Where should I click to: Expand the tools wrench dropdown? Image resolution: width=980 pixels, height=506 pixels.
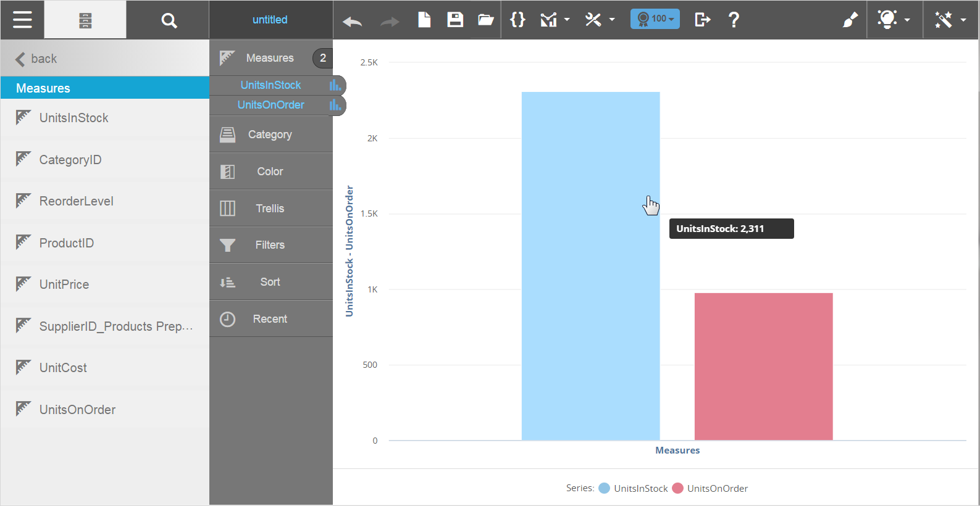[600, 20]
